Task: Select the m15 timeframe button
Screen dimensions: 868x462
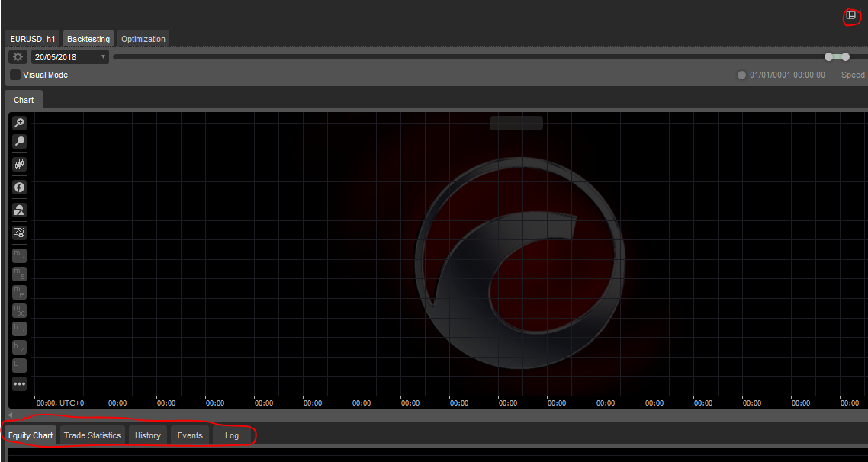Action: [x=19, y=292]
